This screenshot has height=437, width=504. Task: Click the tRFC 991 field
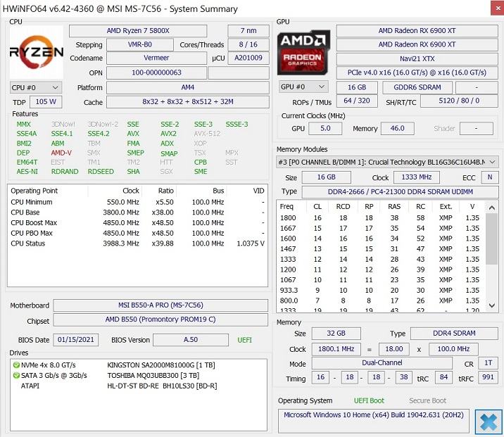[489, 377]
